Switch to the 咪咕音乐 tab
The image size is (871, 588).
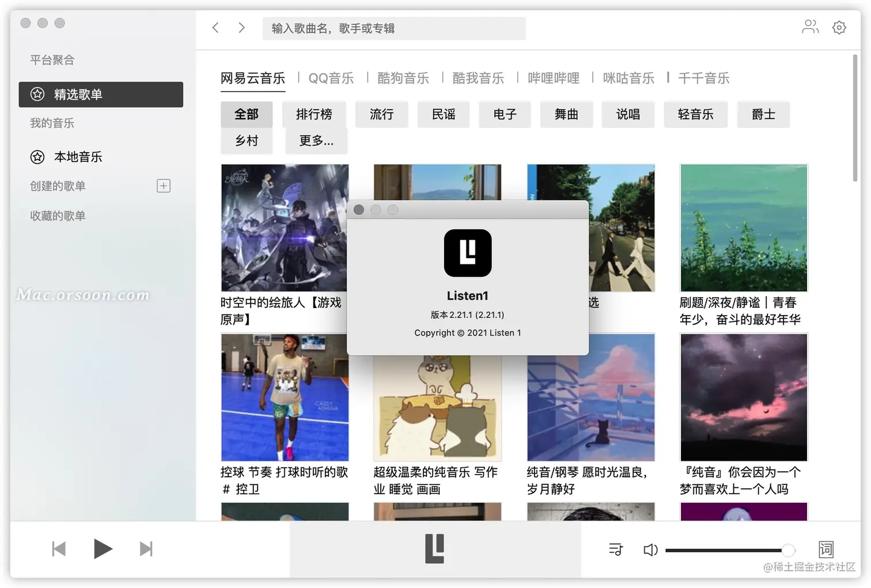click(x=628, y=78)
